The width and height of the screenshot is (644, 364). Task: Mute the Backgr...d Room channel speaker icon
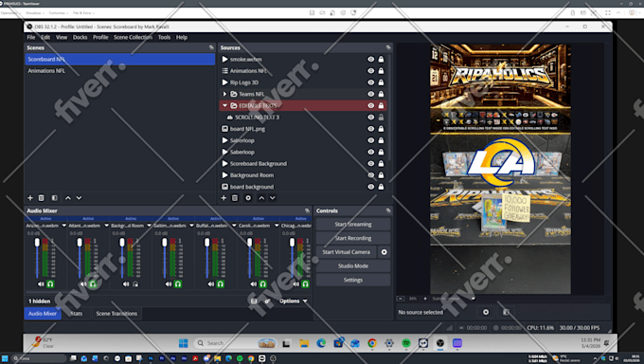(x=126, y=284)
